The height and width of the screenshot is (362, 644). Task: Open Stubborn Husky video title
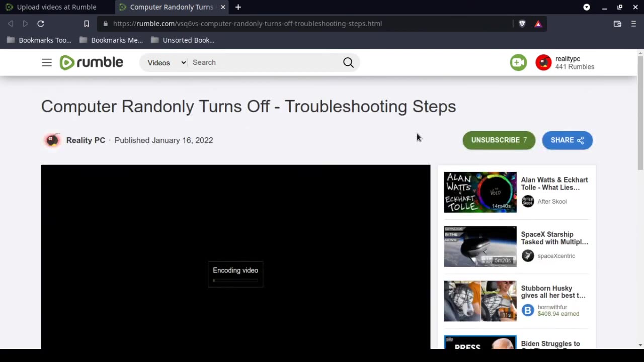click(553, 292)
